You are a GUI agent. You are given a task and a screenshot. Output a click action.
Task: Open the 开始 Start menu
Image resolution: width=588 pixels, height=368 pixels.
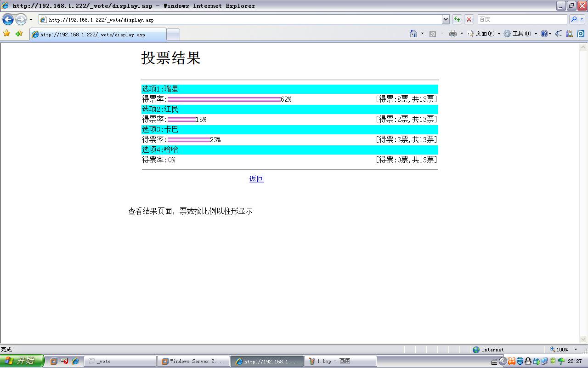pyautogui.click(x=22, y=361)
